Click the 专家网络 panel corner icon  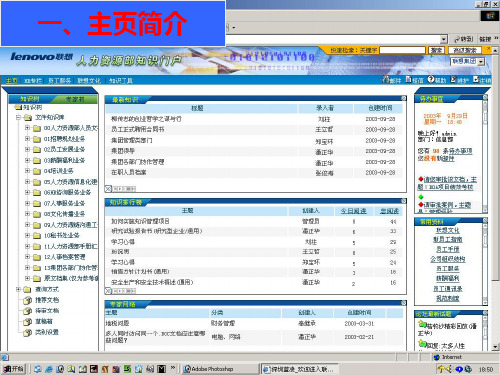pyautogui.click(x=403, y=303)
